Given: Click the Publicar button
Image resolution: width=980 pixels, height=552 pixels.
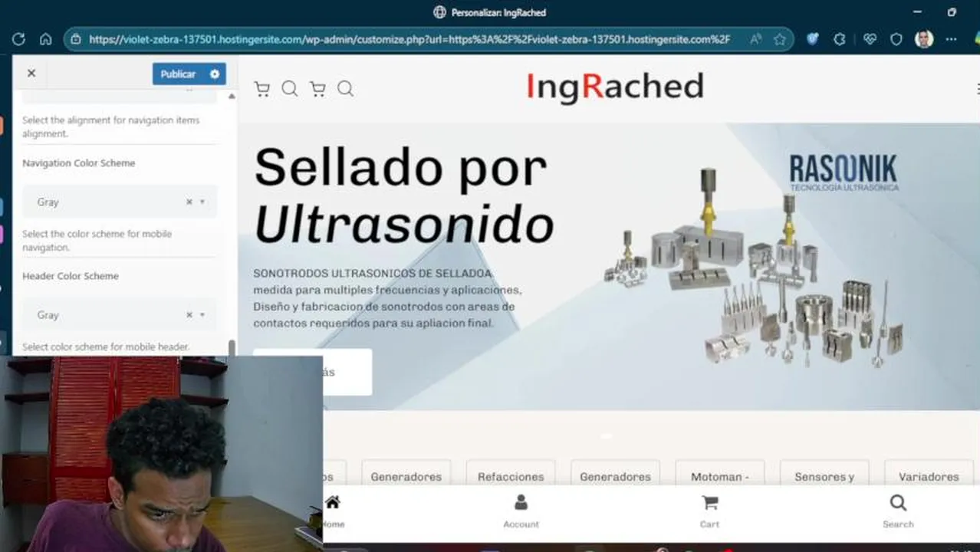Looking at the screenshot, I should 178,74.
